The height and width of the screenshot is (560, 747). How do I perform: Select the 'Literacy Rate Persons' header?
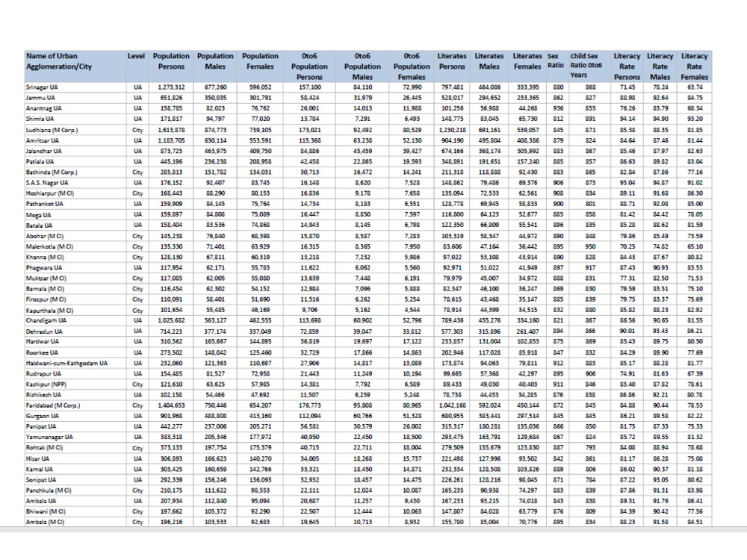point(627,66)
